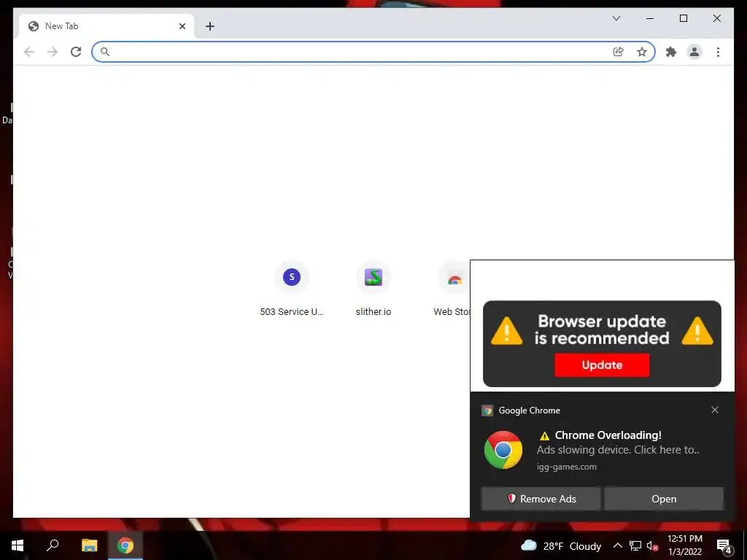Open File Explorer from the taskbar
This screenshot has width=747, height=560.
coord(89,545)
